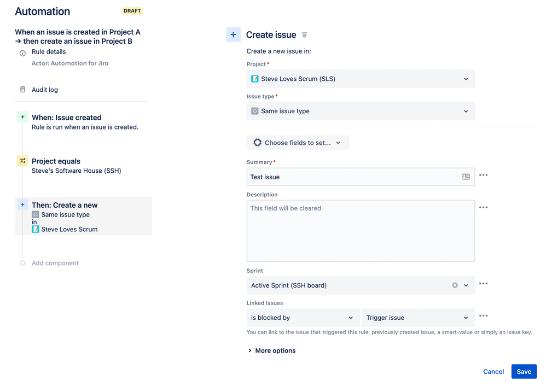Open smart value picker icon in Summary field
Image resolution: width=546 pixels, height=392 pixels.
[466, 177]
